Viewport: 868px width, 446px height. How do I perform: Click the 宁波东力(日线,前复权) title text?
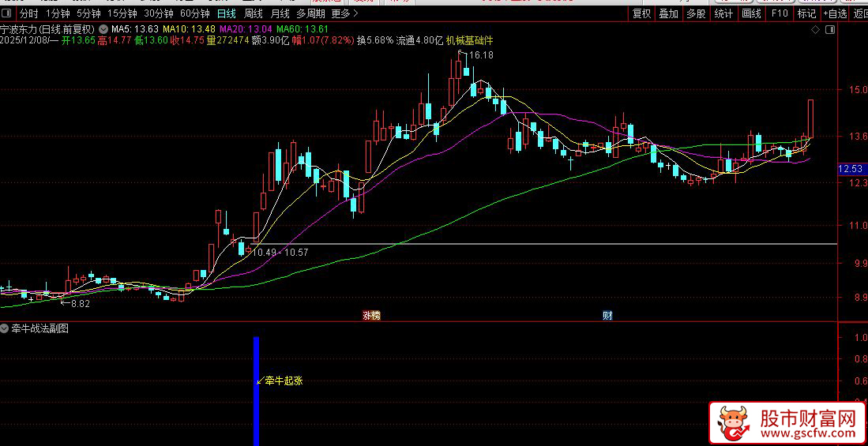click(47, 28)
